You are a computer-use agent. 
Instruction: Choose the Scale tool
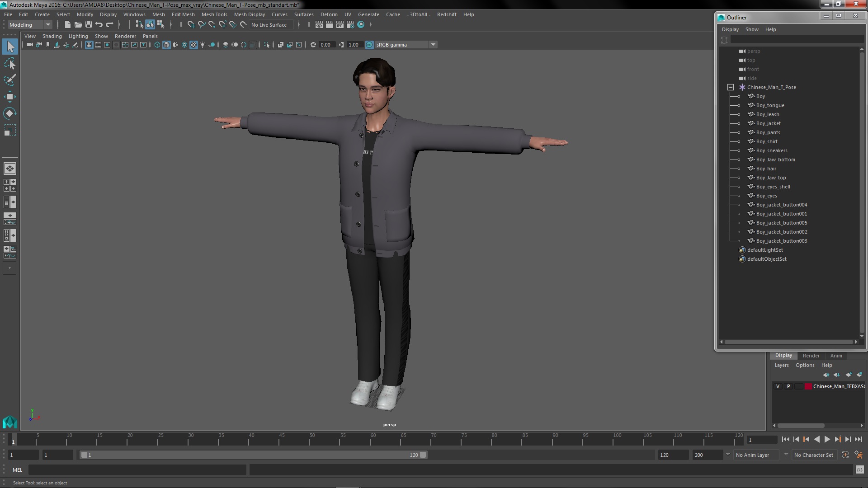[x=10, y=130]
